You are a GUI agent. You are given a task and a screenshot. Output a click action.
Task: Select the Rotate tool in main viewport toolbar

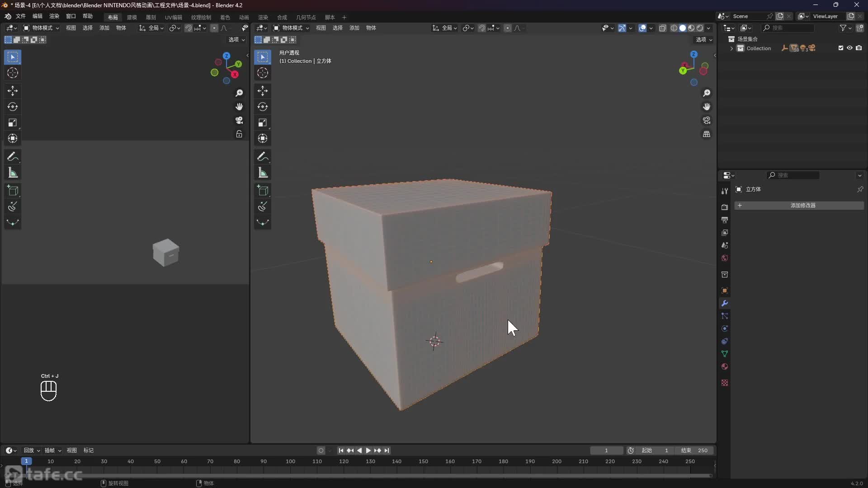263,107
